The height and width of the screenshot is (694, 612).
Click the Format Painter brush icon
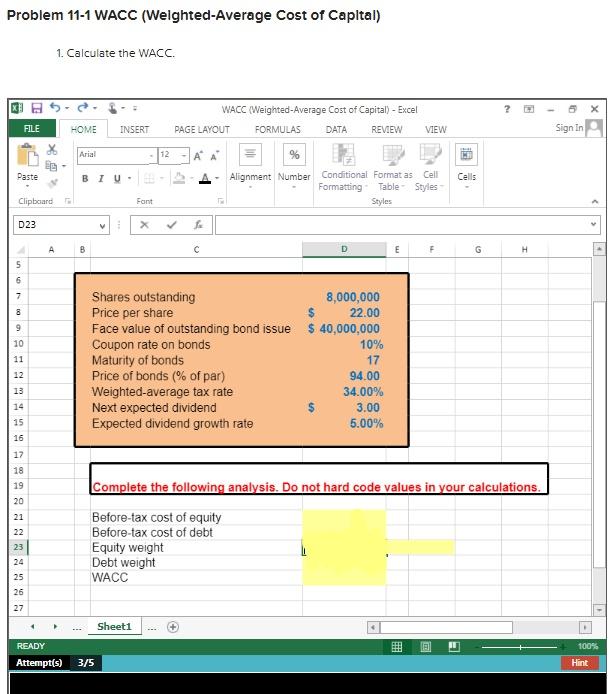pos(52,182)
